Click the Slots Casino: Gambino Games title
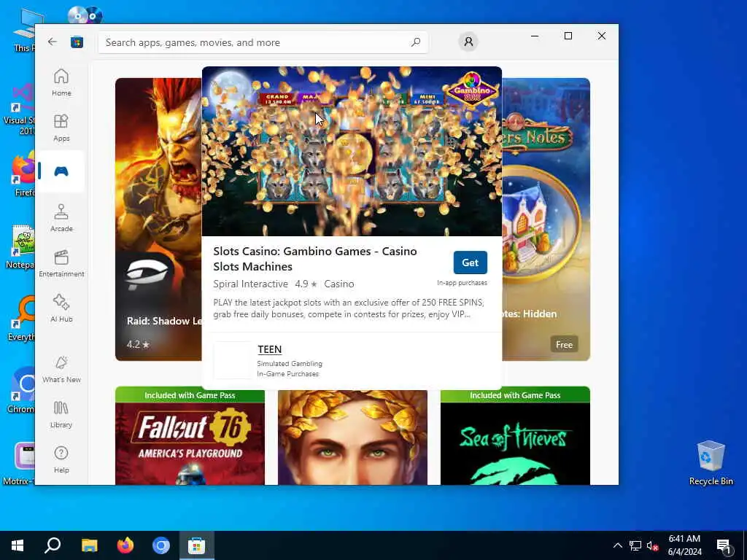 coord(315,259)
